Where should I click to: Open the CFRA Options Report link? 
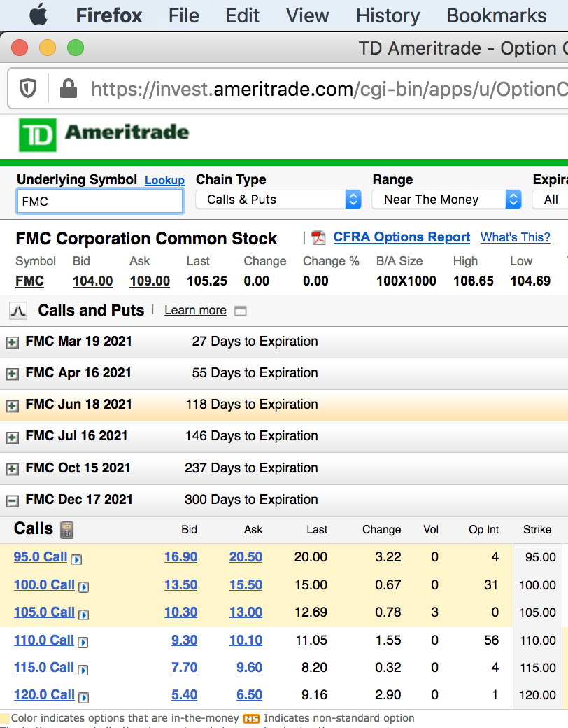(x=402, y=237)
